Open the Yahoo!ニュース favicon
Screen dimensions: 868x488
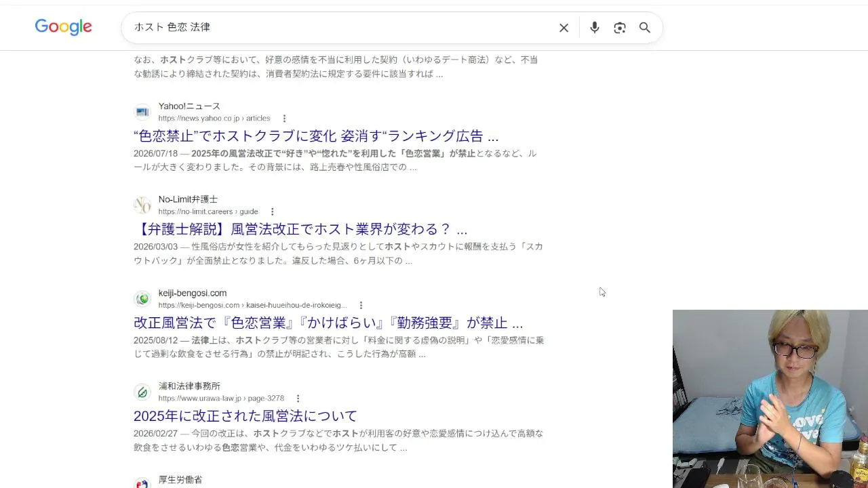tap(142, 112)
